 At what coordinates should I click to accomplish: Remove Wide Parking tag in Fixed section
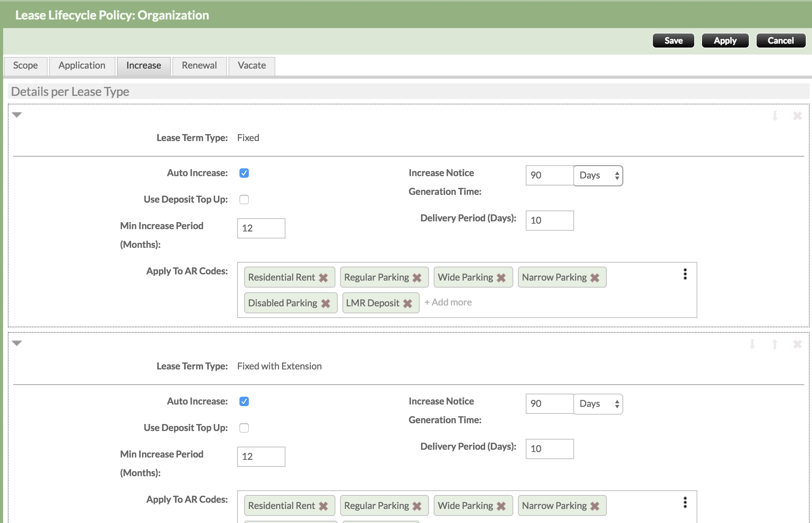point(501,277)
